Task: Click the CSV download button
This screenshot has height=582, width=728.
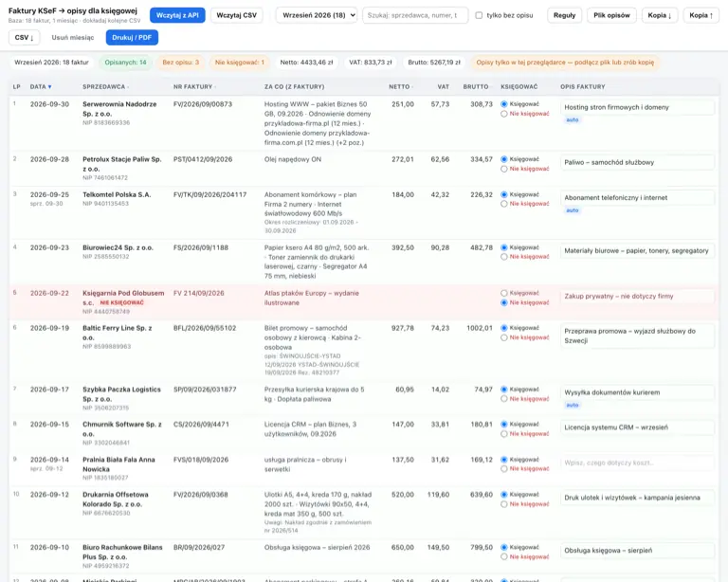Action: pos(24,38)
